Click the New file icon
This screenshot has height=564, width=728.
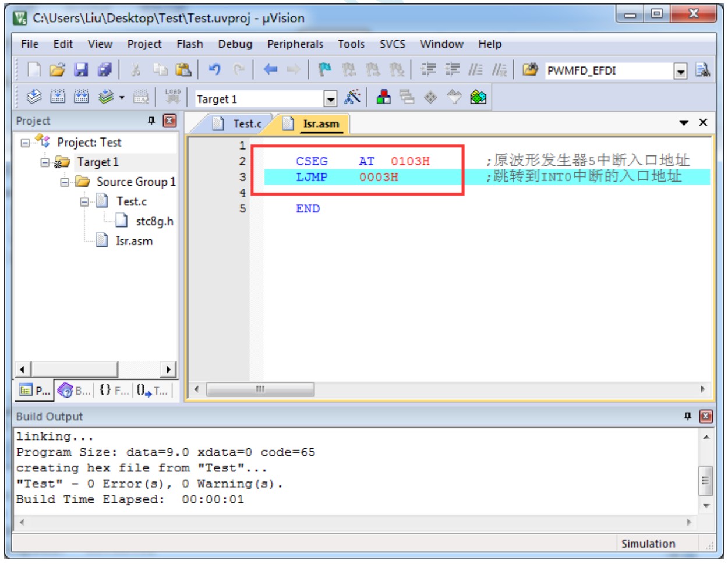(34, 70)
